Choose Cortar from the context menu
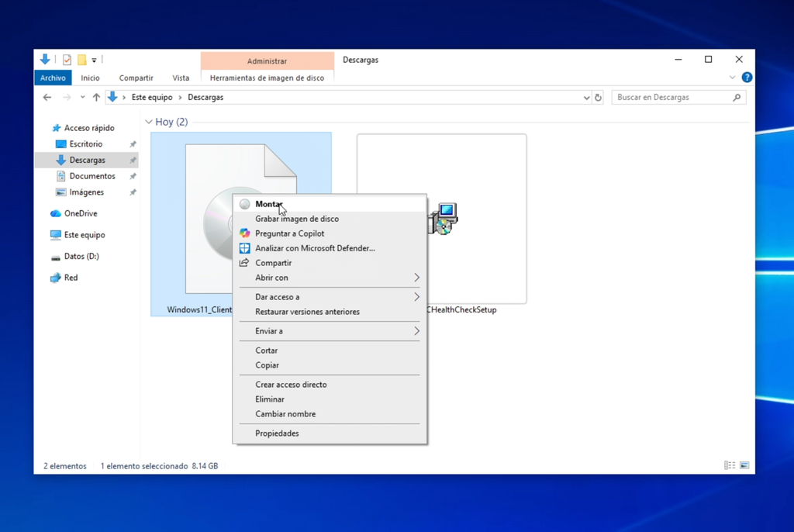The image size is (794, 532). [330, 350]
